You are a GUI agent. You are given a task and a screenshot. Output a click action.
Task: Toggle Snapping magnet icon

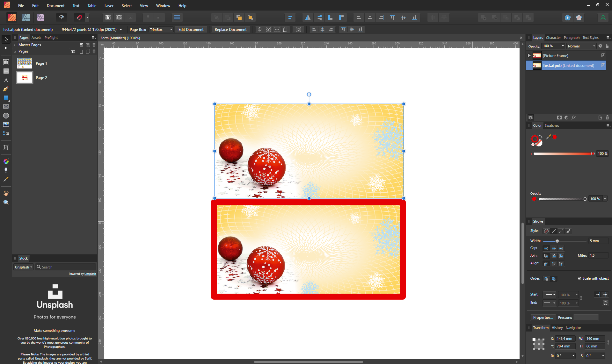tap(79, 18)
